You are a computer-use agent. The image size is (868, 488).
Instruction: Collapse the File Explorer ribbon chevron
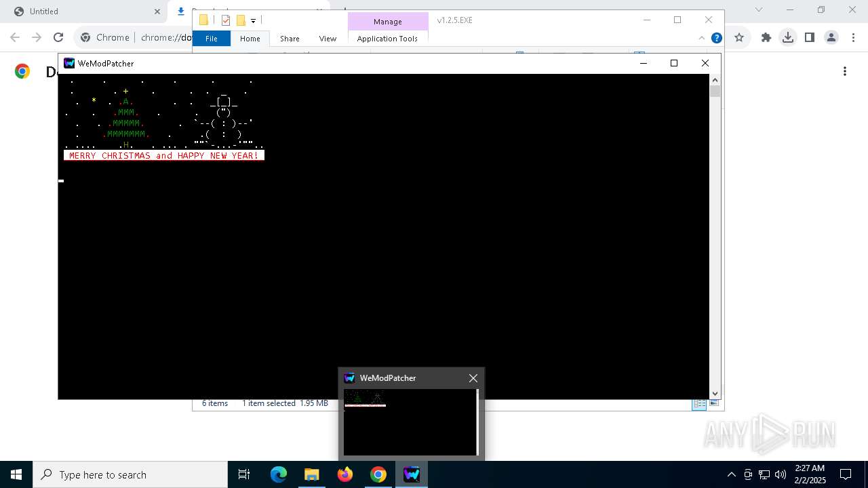702,38
